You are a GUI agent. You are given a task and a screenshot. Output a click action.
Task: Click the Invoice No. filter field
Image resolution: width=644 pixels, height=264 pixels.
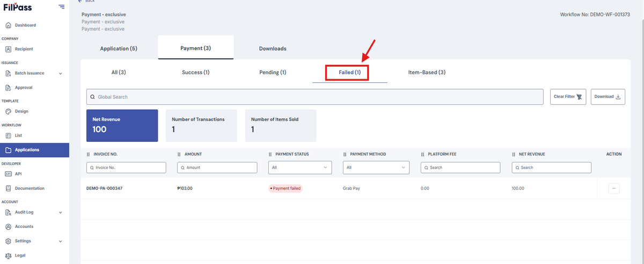[126, 167]
